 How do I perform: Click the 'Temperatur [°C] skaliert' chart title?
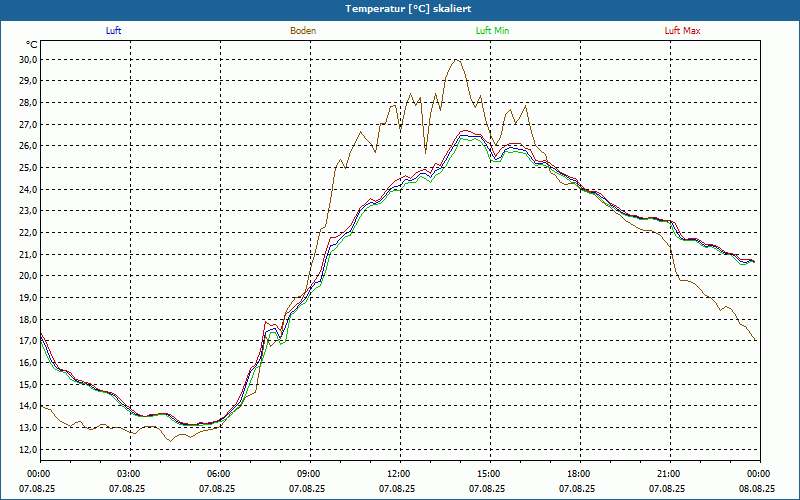pyautogui.click(x=408, y=9)
